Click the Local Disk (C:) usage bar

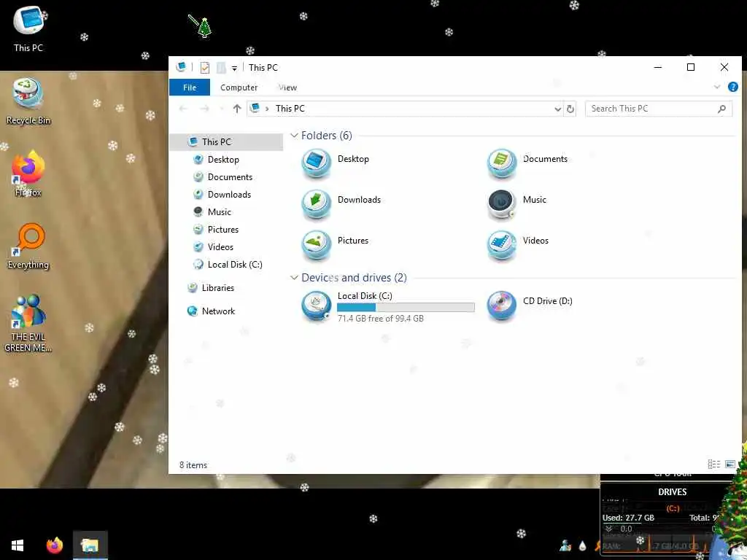coord(406,307)
